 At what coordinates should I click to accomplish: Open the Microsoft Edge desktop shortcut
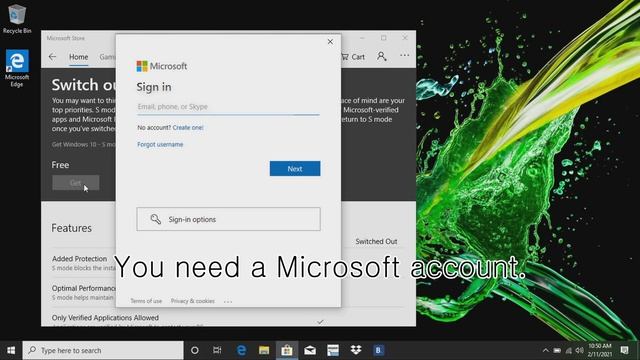coord(17,68)
